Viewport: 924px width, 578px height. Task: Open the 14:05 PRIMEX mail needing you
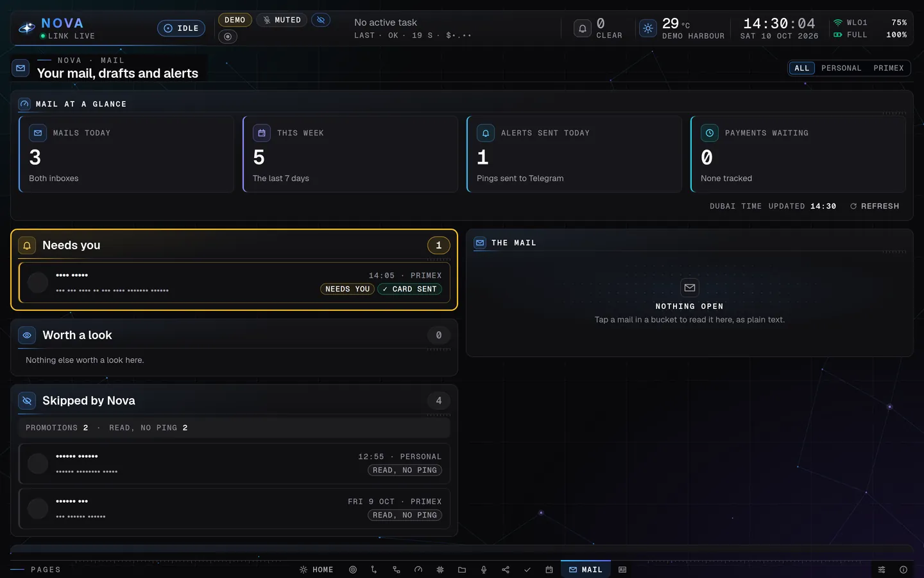(x=234, y=283)
